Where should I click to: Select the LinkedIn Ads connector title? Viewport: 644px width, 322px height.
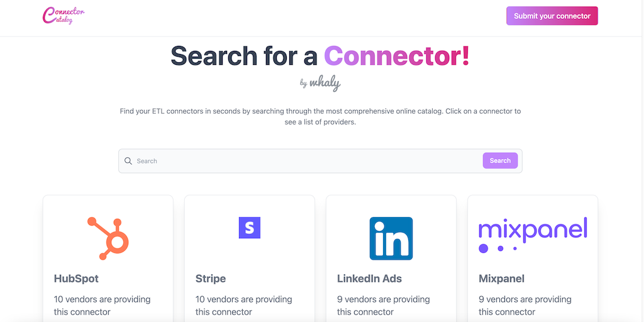(x=369, y=279)
